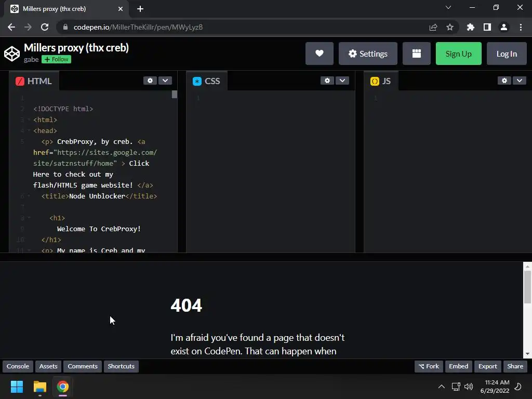
Task: Open Export options
Action: 487,366
